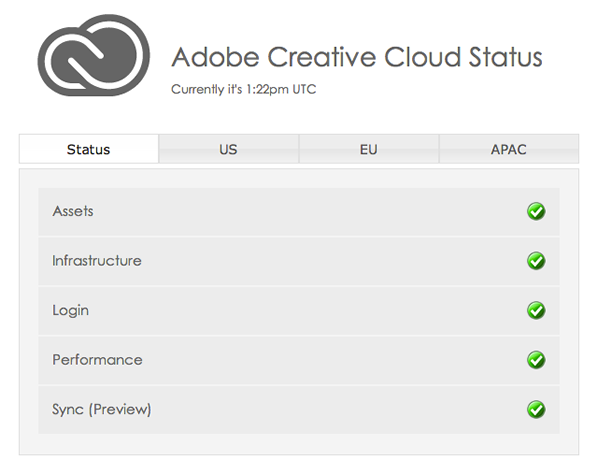598x475 pixels.
Task: Click the Adobe Creative Cloud Status heading
Action: pyautogui.click(x=357, y=57)
